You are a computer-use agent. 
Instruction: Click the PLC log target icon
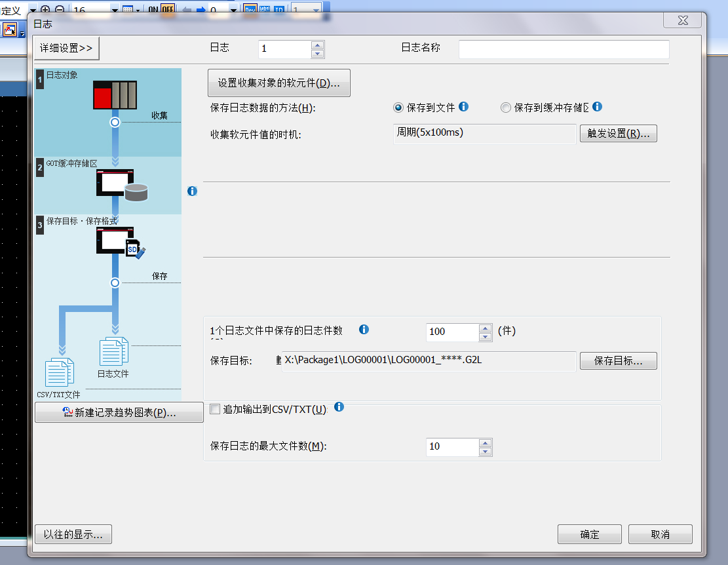[x=115, y=95]
